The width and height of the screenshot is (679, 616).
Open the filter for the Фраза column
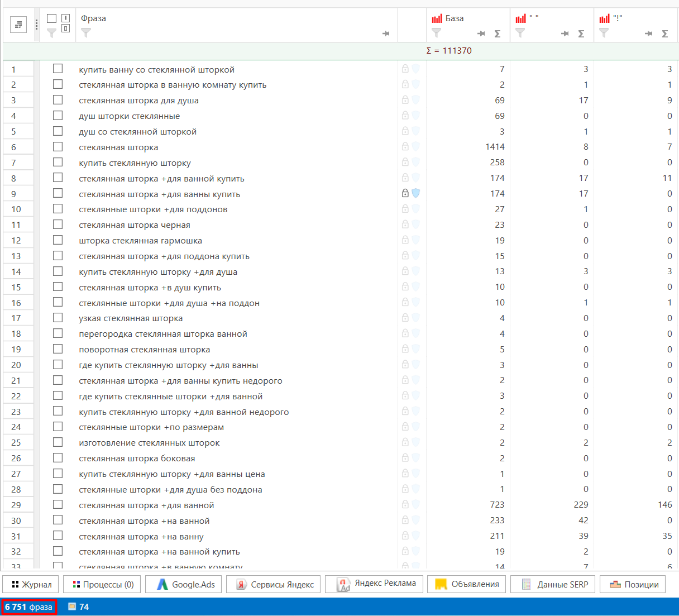pos(85,34)
